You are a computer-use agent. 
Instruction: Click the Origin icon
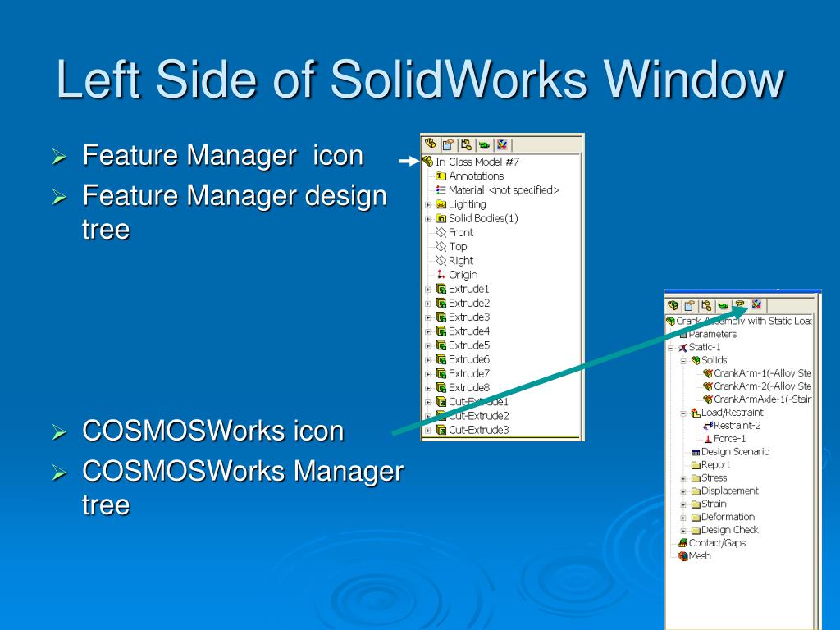[441, 274]
